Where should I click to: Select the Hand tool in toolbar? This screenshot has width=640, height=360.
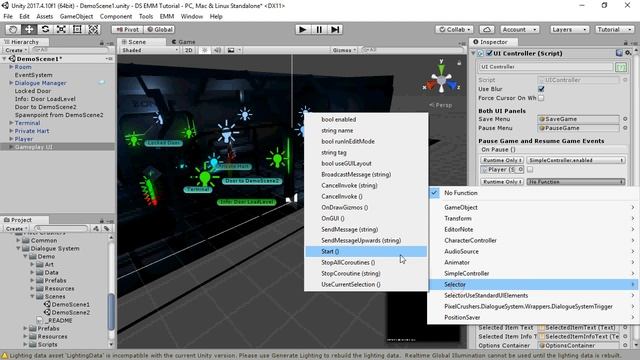click(x=13, y=29)
